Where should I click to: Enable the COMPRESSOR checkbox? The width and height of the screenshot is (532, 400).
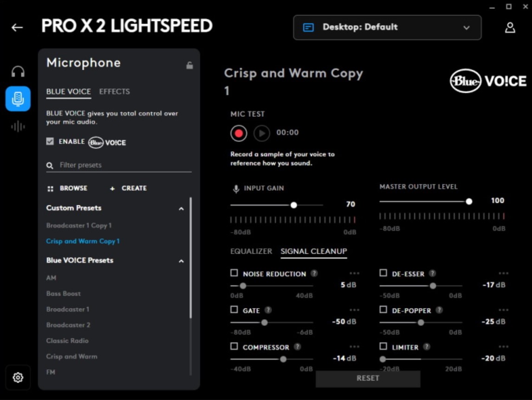[x=234, y=347]
